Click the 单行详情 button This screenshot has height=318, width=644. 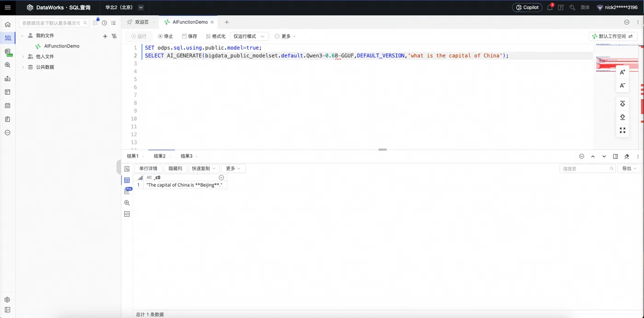(148, 168)
